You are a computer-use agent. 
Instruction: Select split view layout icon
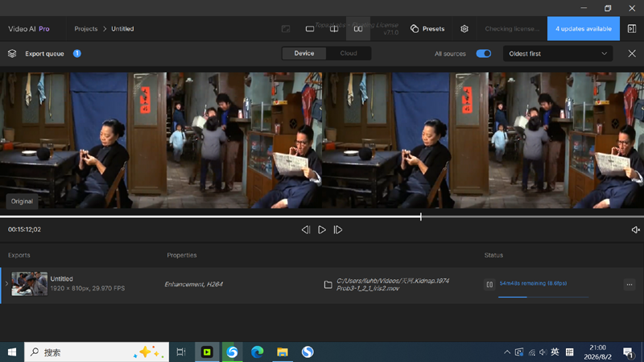334,29
